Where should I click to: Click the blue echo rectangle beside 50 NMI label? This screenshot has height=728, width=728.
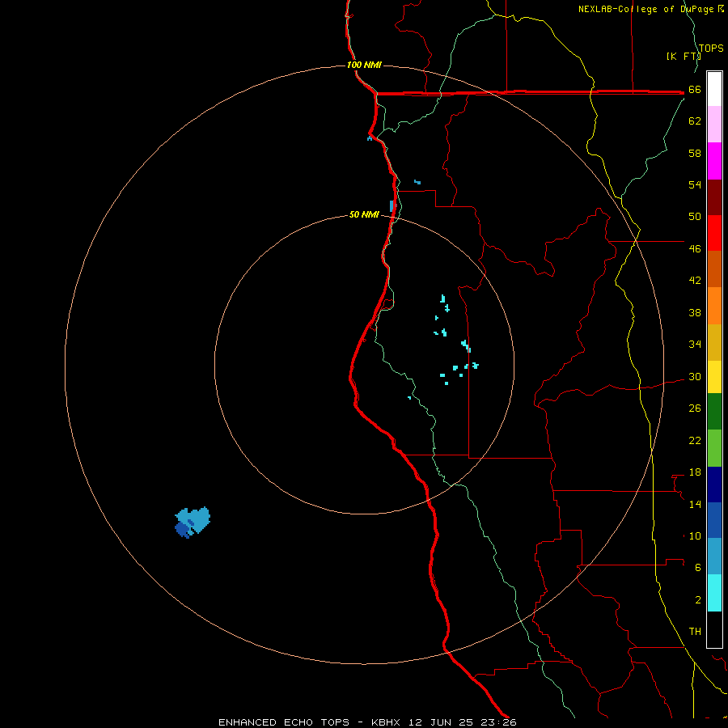pyautogui.click(x=392, y=206)
